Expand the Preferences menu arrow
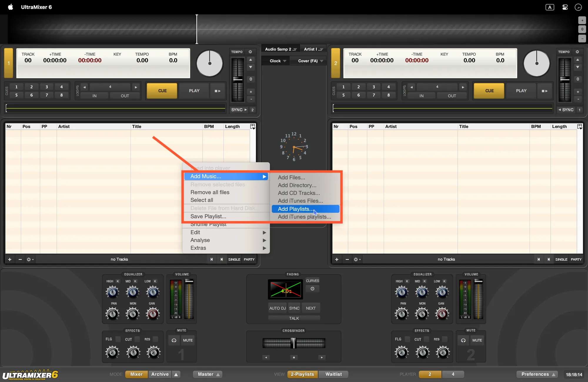 click(x=553, y=374)
